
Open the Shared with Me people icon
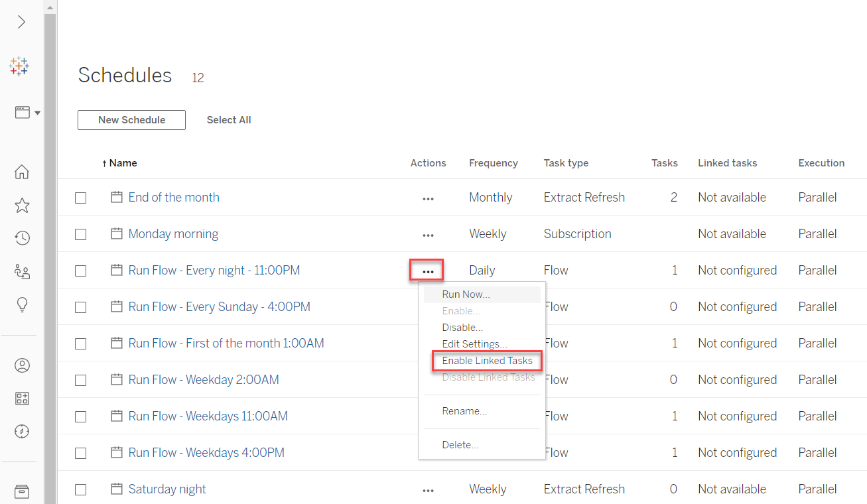click(x=22, y=271)
